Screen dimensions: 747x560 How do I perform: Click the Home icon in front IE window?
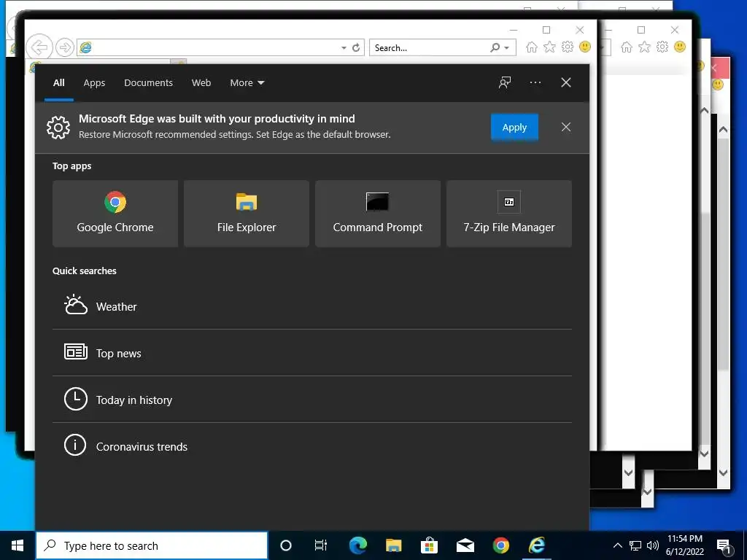(x=532, y=47)
